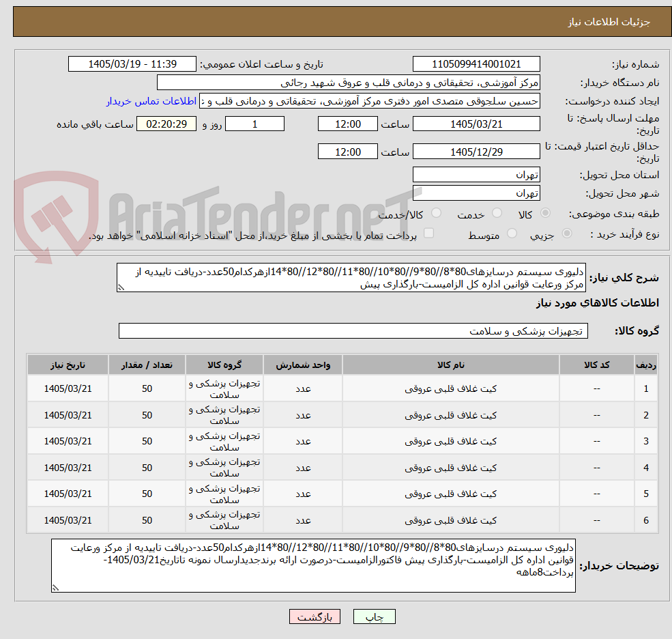Click the product code cell in row 2
This screenshot has height=639, width=672.
click(x=596, y=415)
